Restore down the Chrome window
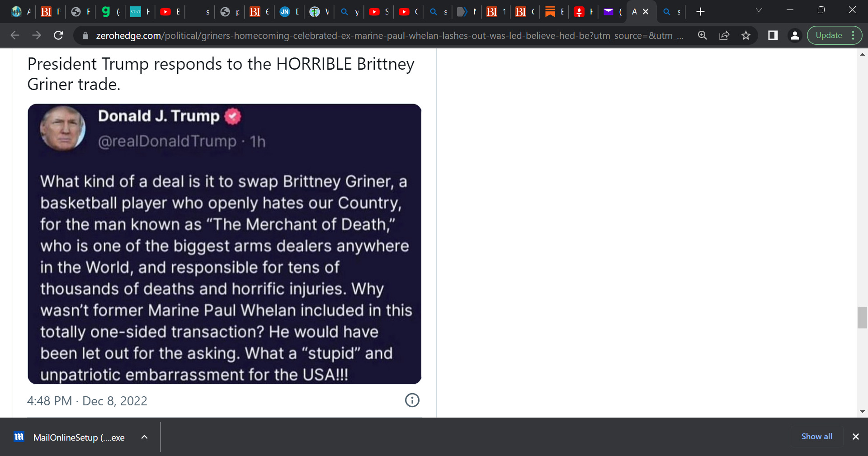The image size is (868, 456). pyautogui.click(x=821, y=10)
